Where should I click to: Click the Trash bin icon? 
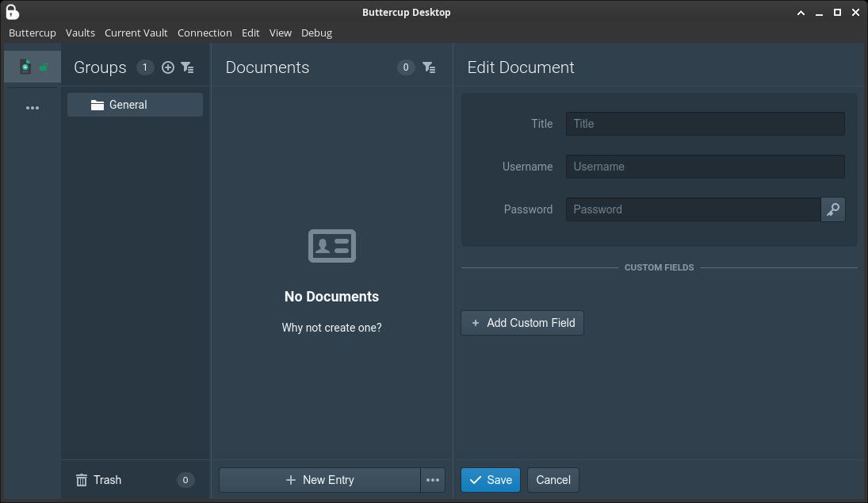(x=82, y=480)
